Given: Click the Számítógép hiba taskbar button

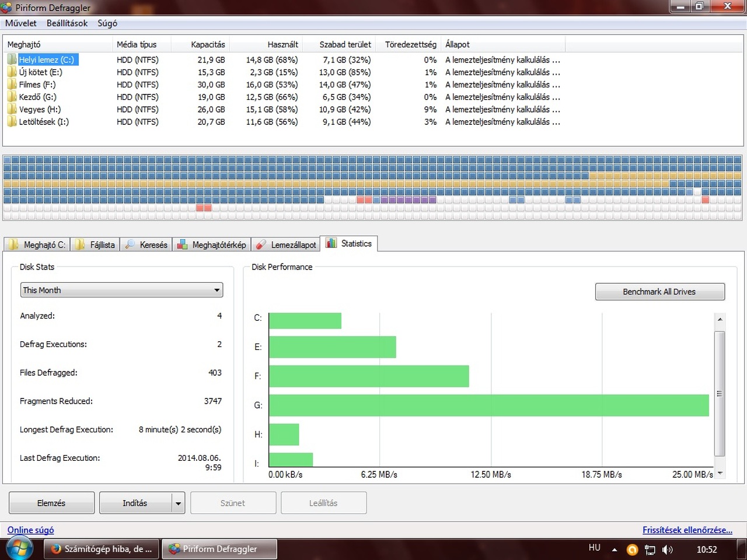Looking at the screenshot, I should 102,549.
